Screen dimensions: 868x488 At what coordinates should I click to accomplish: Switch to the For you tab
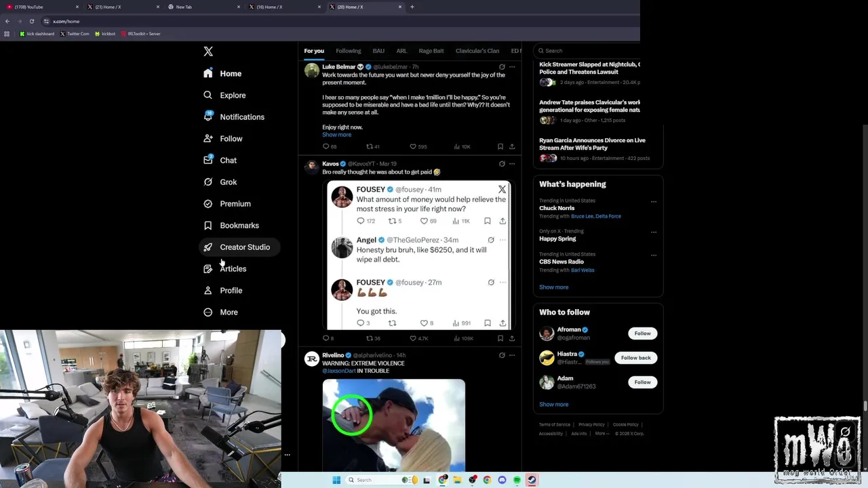[x=314, y=51]
